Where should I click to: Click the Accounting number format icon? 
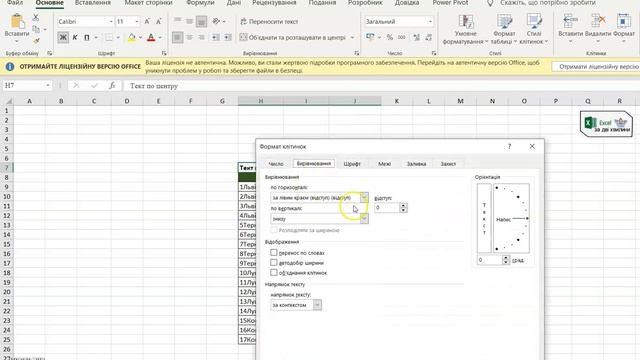pyautogui.click(x=370, y=38)
